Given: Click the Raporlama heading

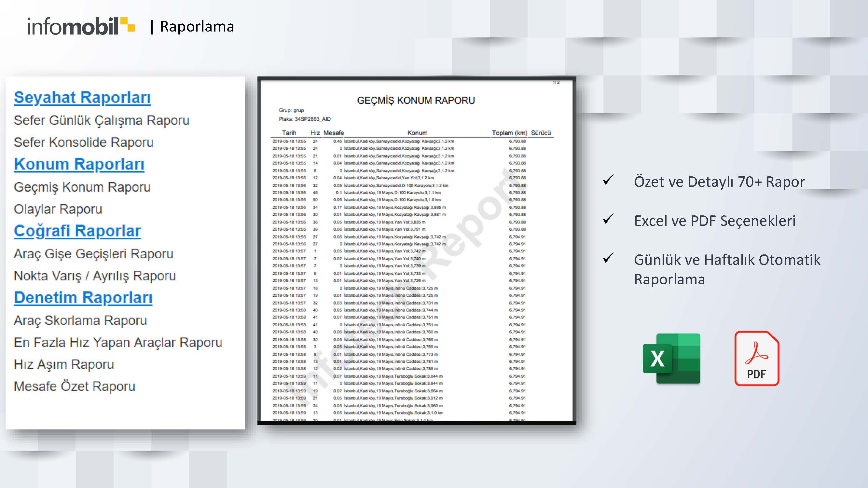Looking at the screenshot, I should point(197,27).
